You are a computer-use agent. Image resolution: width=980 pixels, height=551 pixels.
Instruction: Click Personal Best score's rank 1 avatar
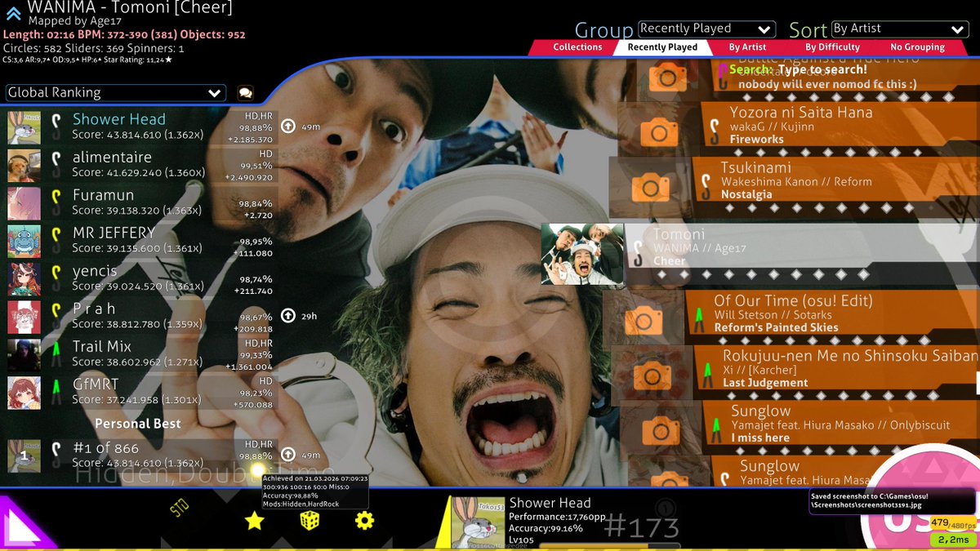24,455
